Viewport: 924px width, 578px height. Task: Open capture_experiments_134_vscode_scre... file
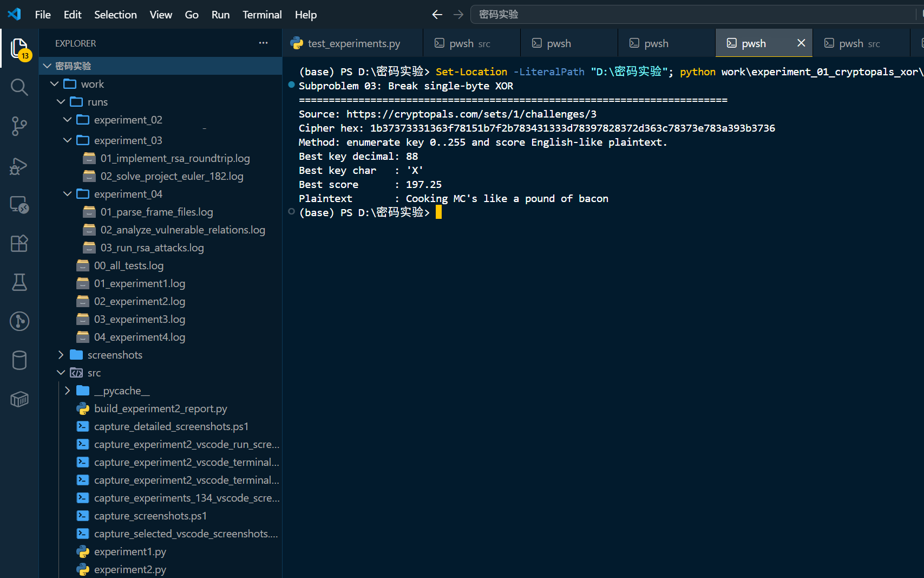(x=186, y=498)
